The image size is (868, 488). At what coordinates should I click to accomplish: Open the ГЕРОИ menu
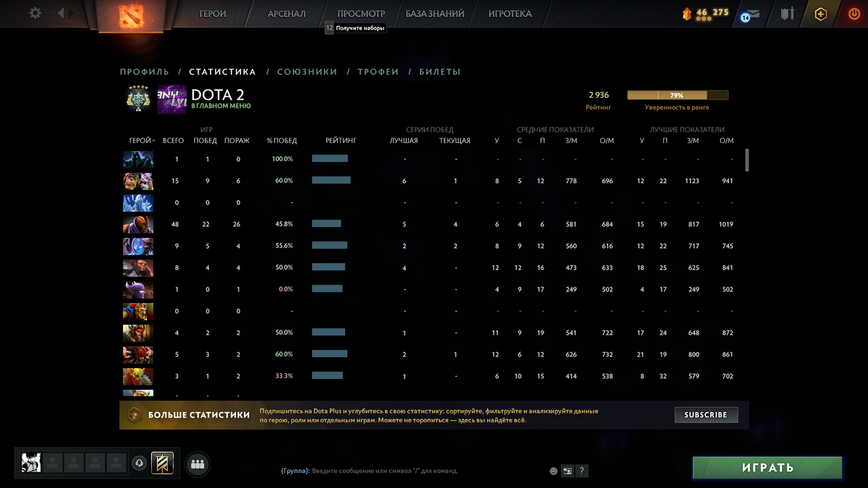pos(213,14)
